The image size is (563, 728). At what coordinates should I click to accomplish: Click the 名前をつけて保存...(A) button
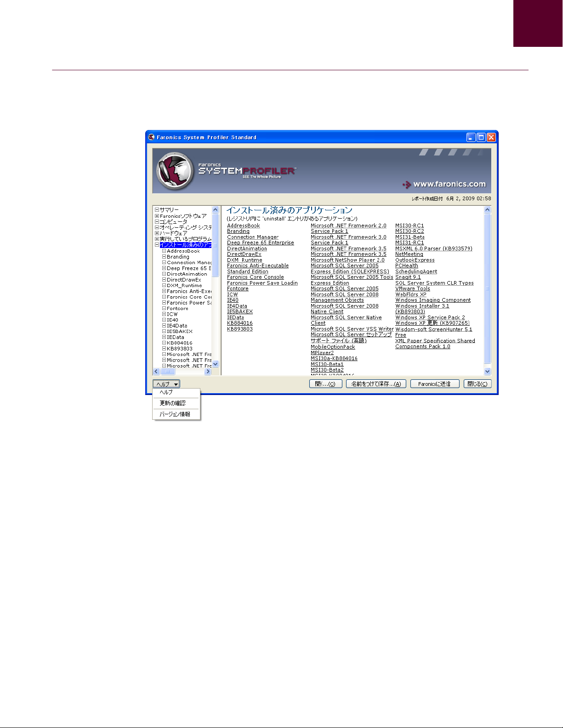(376, 384)
